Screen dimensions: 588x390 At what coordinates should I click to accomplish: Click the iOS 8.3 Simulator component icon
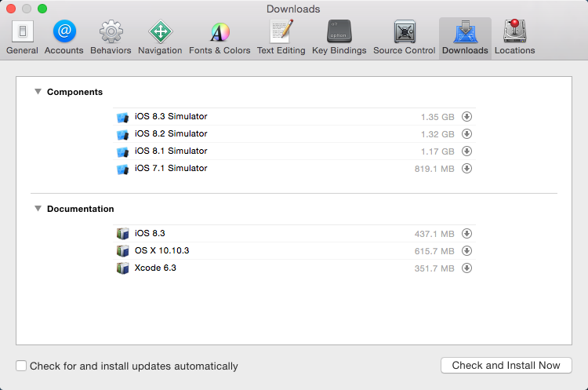point(122,117)
